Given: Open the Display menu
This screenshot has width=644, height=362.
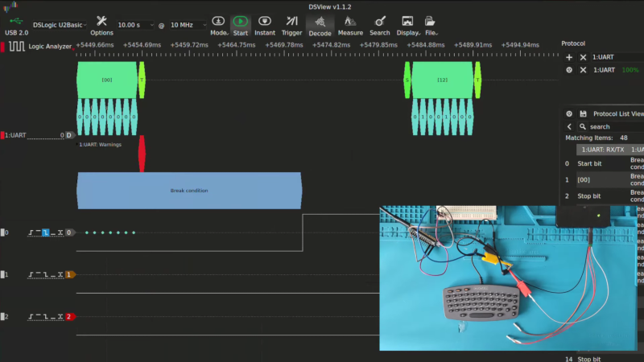Looking at the screenshot, I should click(x=407, y=25).
